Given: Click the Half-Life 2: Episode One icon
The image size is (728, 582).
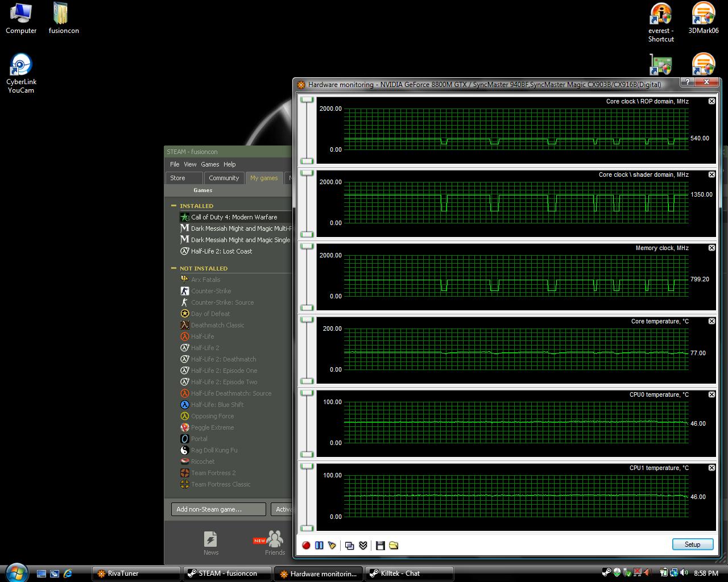Looking at the screenshot, I should point(184,371).
